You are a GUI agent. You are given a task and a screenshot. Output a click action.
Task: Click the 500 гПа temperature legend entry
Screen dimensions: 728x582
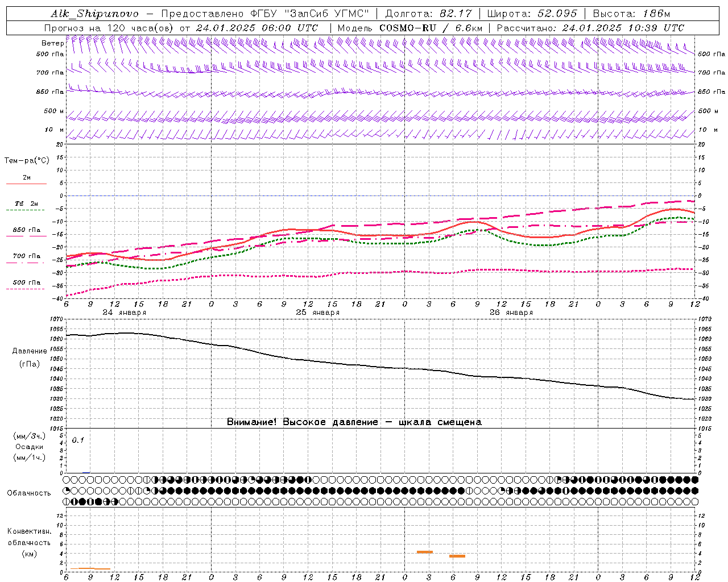(x=27, y=282)
